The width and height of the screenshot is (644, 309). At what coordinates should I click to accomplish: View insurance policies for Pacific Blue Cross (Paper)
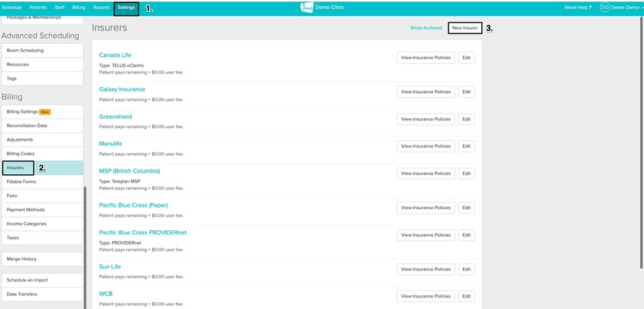pyautogui.click(x=426, y=208)
